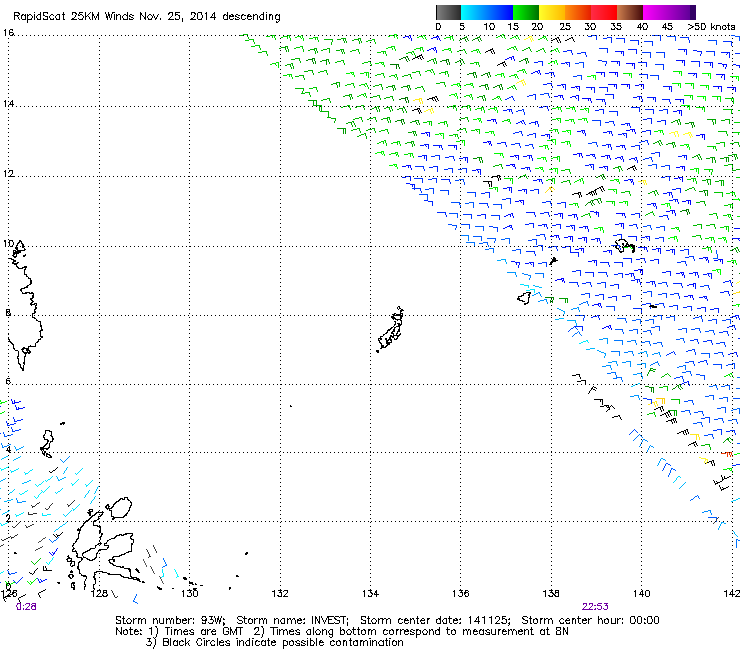Click the '142' longitude label

732,593
